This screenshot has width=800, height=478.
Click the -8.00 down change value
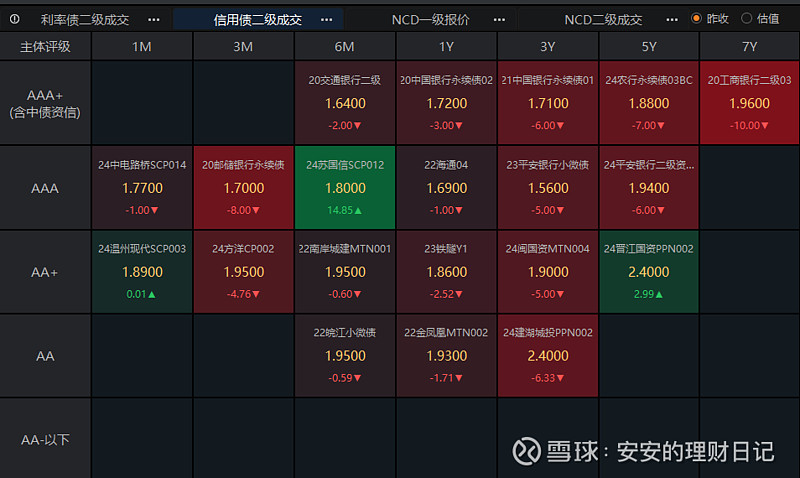pyautogui.click(x=243, y=210)
